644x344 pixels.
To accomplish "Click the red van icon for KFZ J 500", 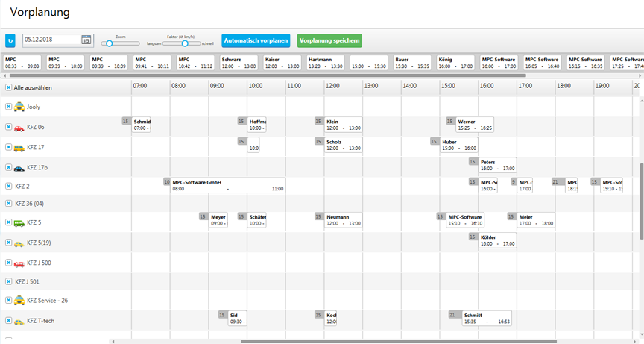I will (19, 263).
